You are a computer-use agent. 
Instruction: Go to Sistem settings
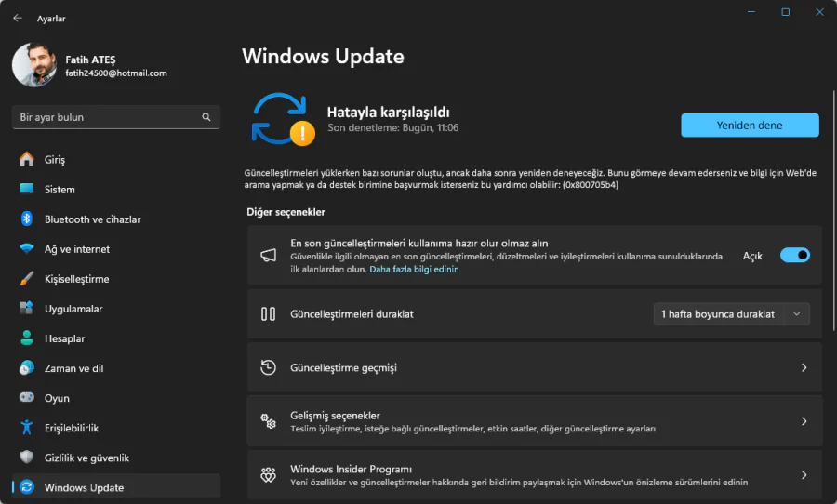(60, 190)
